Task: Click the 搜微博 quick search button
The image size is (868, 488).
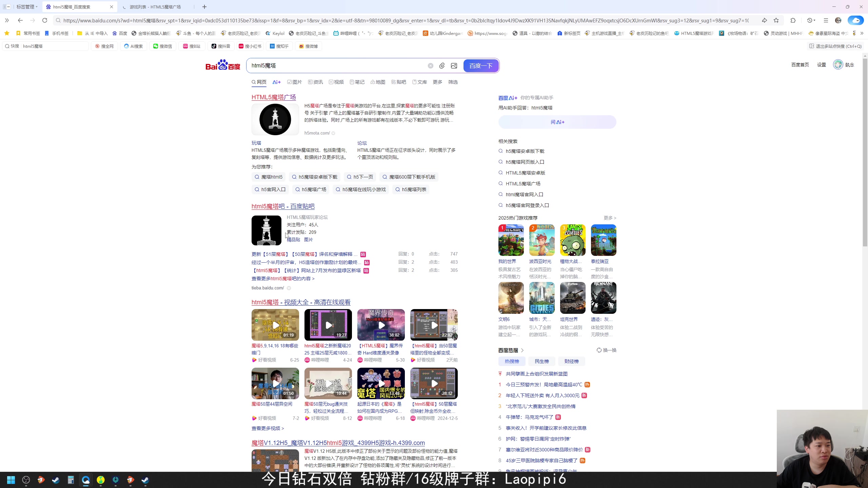Action: 308,46
